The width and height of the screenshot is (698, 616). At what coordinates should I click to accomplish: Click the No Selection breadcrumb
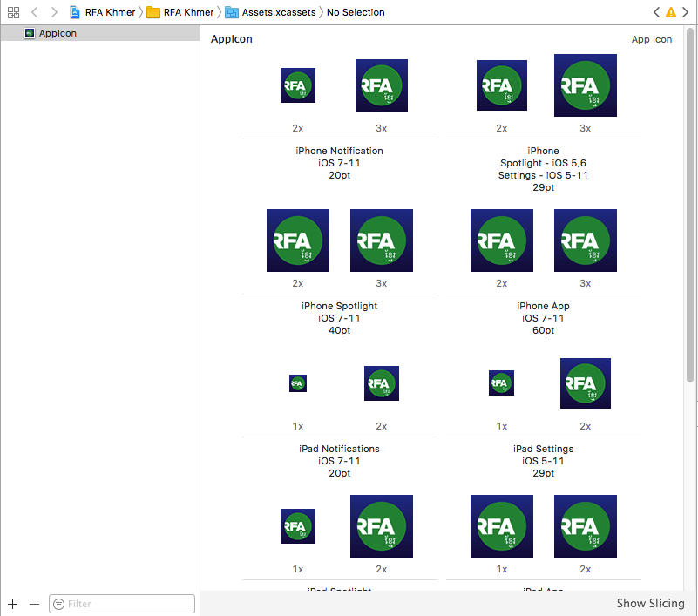356,12
